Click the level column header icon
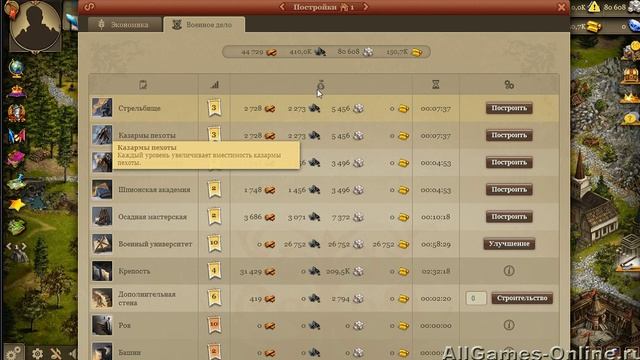This screenshot has width=640, height=360. pos(215,85)
